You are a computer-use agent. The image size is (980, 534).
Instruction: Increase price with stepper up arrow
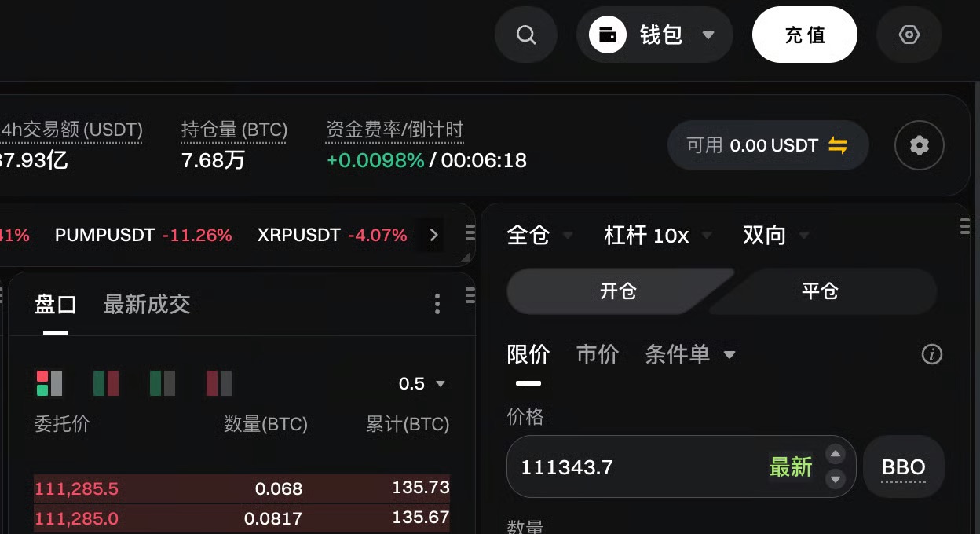pos(836,455)
